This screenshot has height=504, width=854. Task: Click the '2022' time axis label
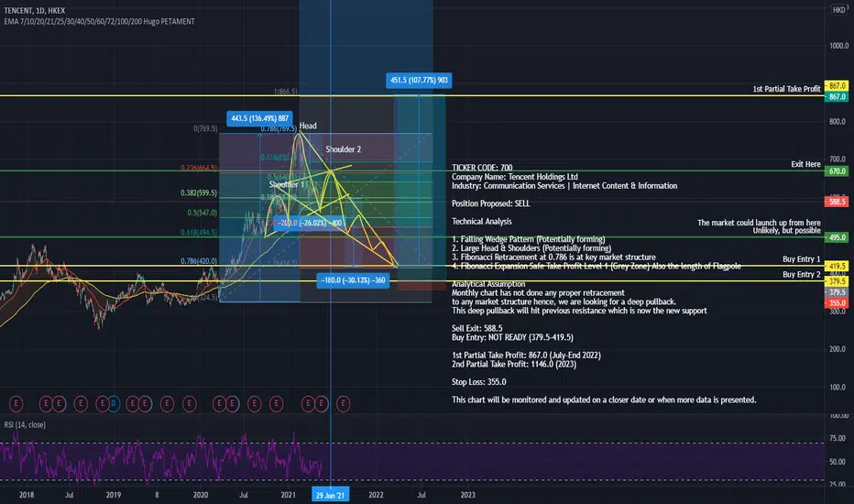(376, 495)
